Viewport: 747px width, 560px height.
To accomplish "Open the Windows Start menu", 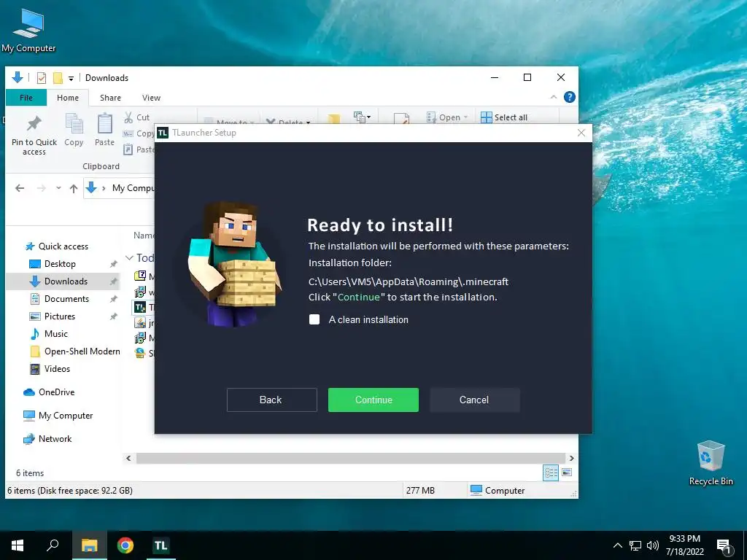I will 18,545.
